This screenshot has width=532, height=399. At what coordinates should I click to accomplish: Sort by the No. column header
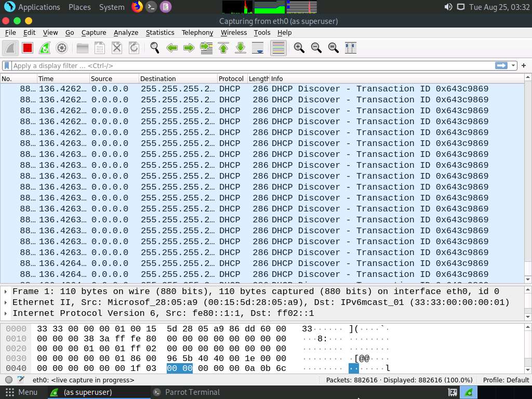[18, 79]
